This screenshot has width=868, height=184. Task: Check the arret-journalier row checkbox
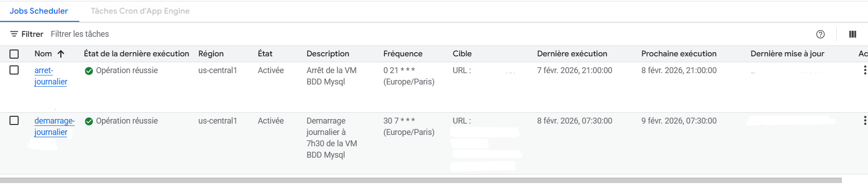point(14,70)
